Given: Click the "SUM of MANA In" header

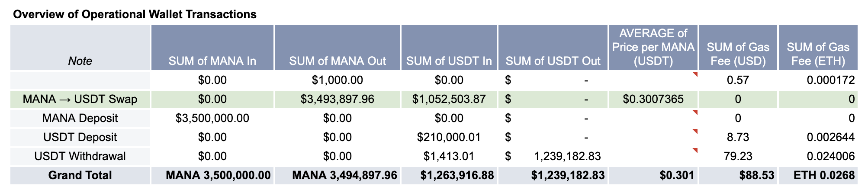Looking at the screenshot, I should (x=212, y=61).
